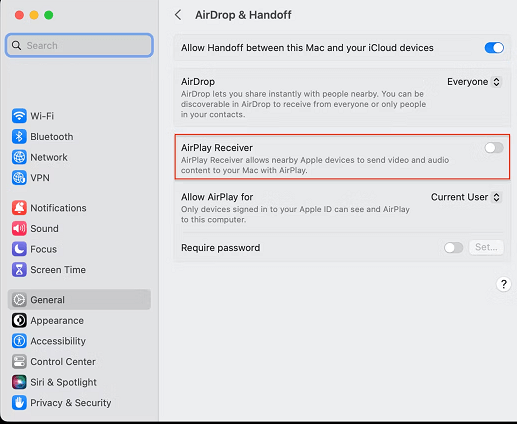Click the Control Center icon

coord(19,362)
